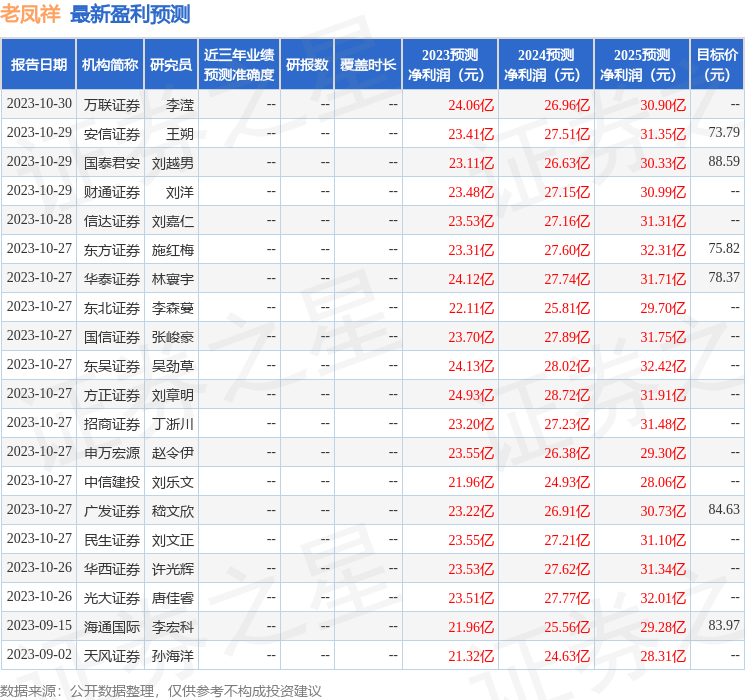Click target price 84.63
Screen dimensions: 745x700
pos(724,509)
